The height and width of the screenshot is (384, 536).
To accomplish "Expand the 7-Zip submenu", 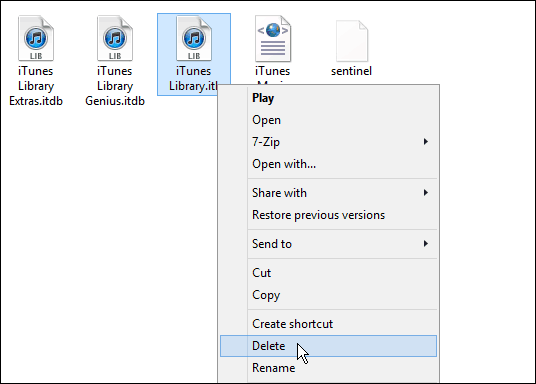I will [x=328, y=142].
